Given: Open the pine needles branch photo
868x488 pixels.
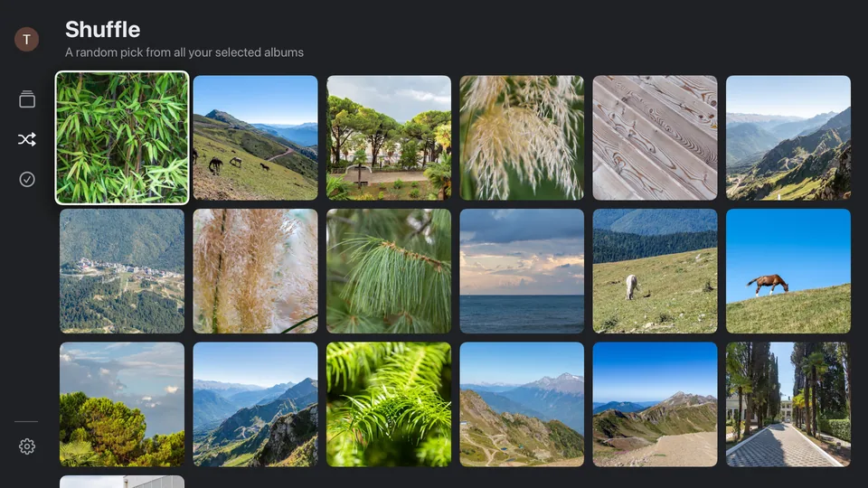Looking at the screenshot, I should pos(389,271).
